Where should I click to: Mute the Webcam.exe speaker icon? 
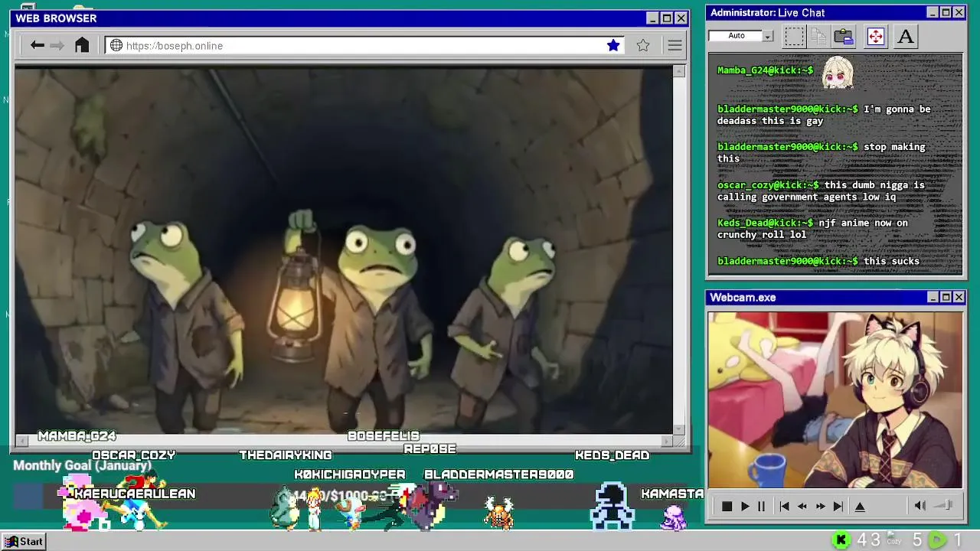[920, 506]
